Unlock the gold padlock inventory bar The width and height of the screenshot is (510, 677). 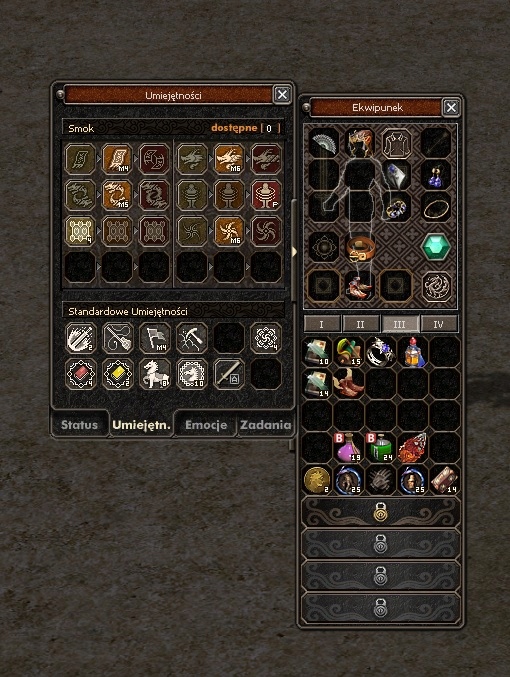(380, 512)
